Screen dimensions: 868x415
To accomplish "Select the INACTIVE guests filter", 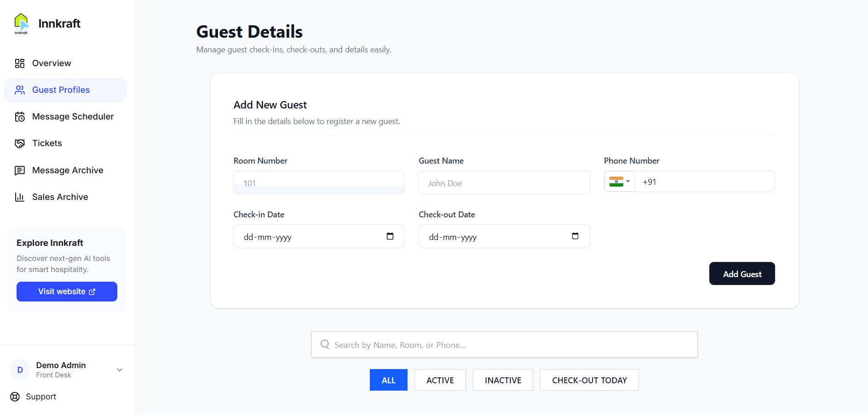I will tap(503, 380).
